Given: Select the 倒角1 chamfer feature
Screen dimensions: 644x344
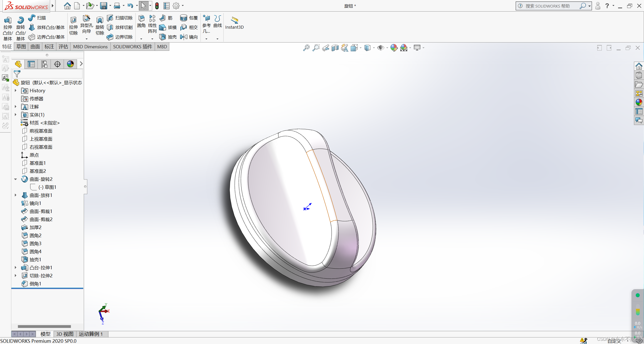Looking at the screenshot, I should (32, 284).
